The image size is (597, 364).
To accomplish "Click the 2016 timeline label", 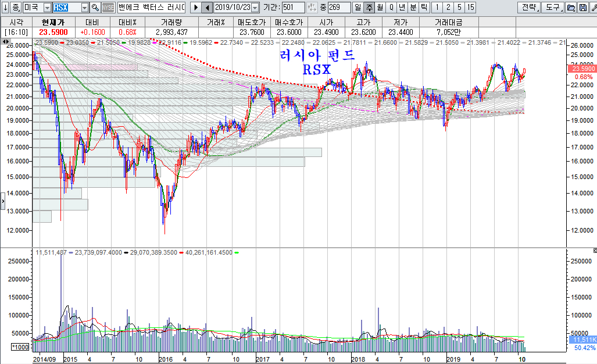I will pyautogui.click(x=165, y=359).
